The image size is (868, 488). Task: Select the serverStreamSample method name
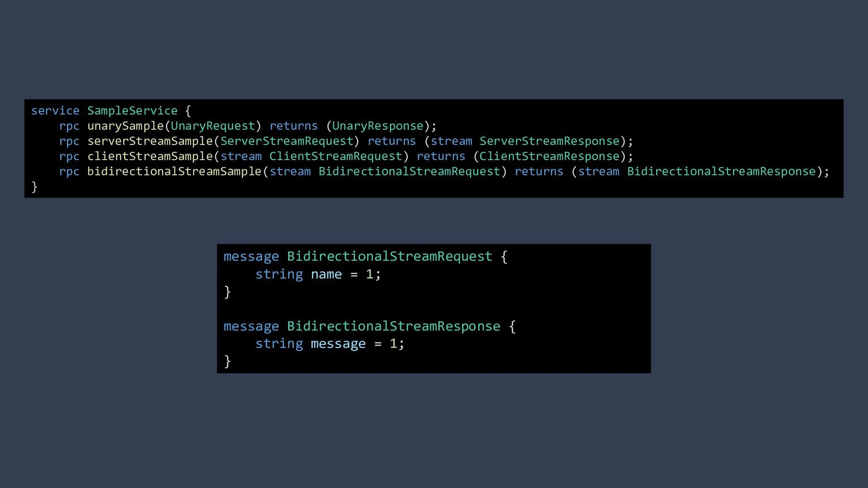tap(150, 141)
